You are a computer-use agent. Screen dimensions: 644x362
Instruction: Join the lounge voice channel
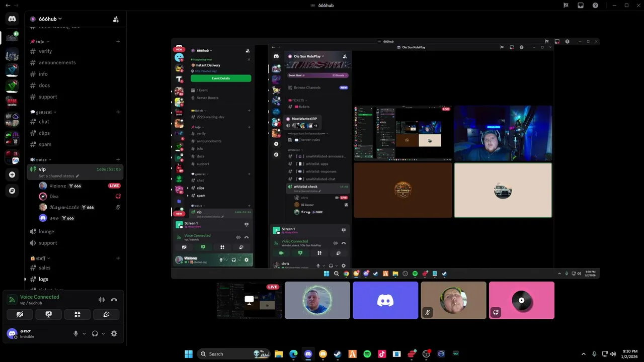[74, 232]
